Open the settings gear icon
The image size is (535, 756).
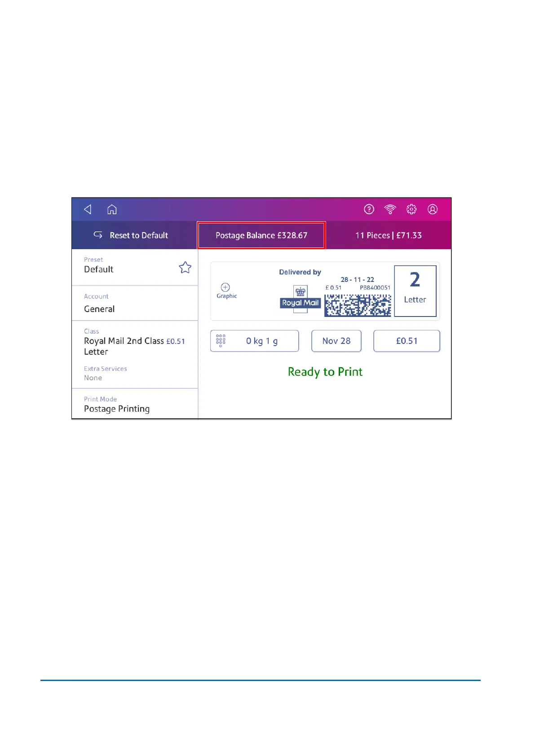click(411, 209)
